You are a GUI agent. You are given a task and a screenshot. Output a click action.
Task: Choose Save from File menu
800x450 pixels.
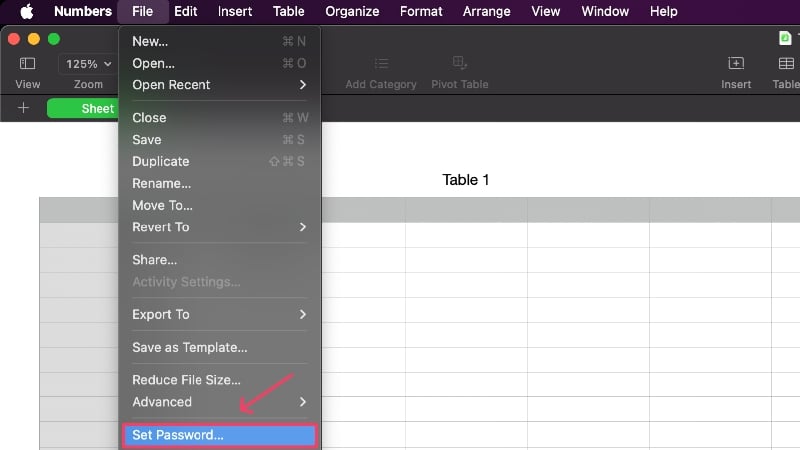(x=219, y=140)
